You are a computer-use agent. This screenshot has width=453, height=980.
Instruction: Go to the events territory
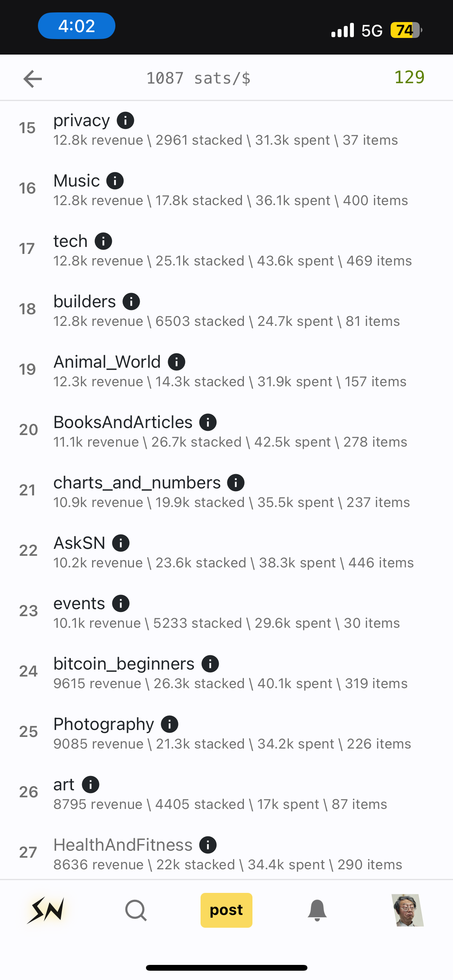[79, 603]
